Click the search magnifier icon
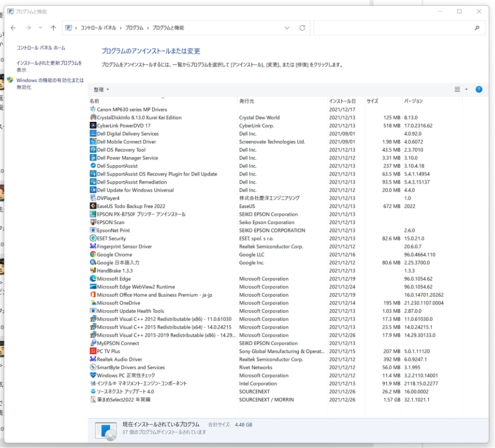The width and height of the screenshot is (495, 448). point(477,28)
